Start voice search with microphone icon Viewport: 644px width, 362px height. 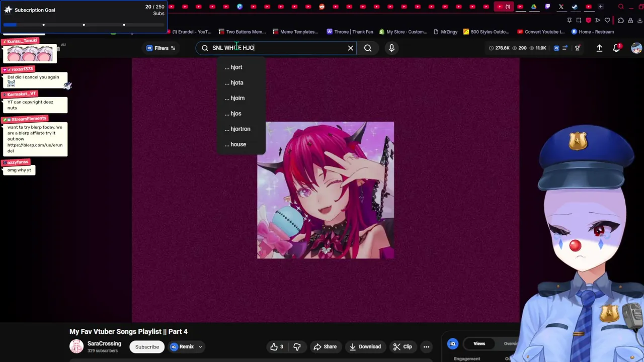coord(391,48)
